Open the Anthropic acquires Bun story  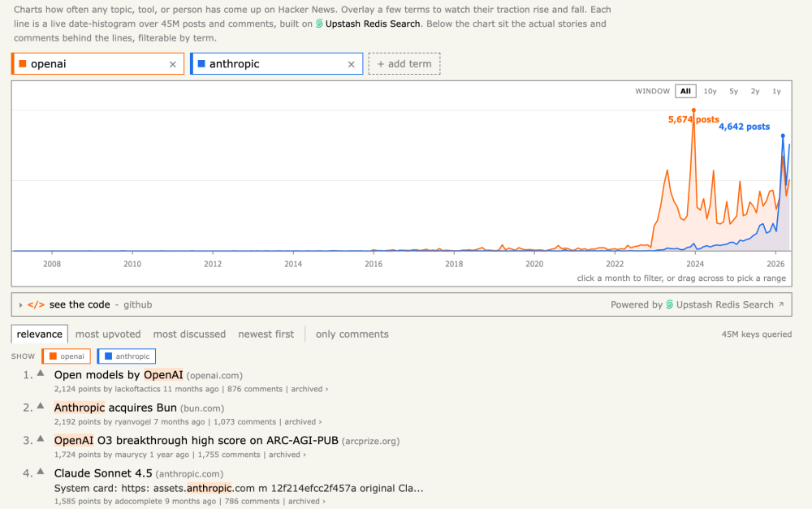click(115, 408)
